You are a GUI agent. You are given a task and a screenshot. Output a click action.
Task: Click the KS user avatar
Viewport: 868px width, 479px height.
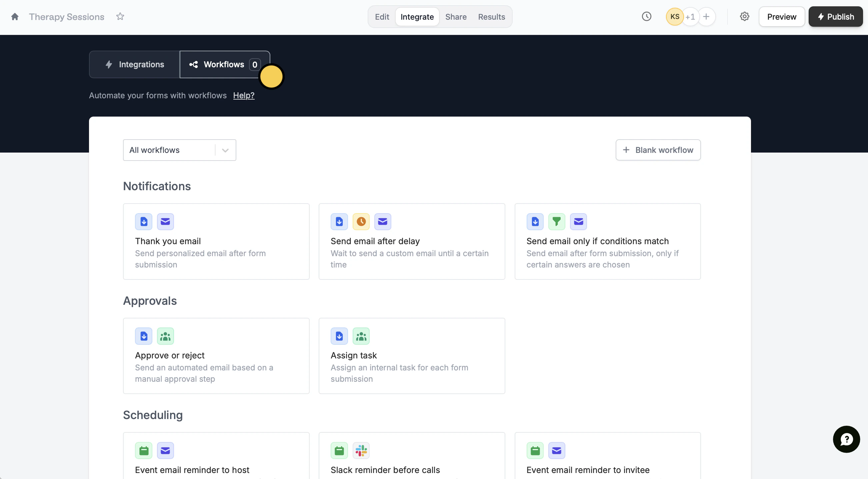(675, 17)
